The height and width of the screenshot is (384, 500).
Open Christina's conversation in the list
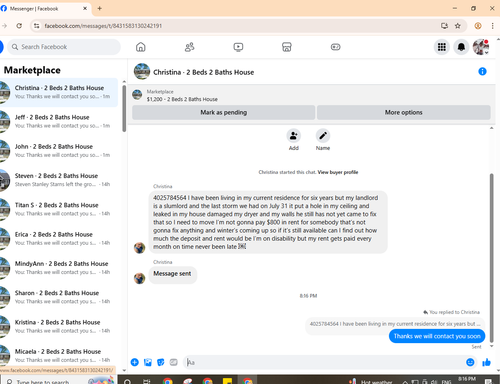coord(59,92)
